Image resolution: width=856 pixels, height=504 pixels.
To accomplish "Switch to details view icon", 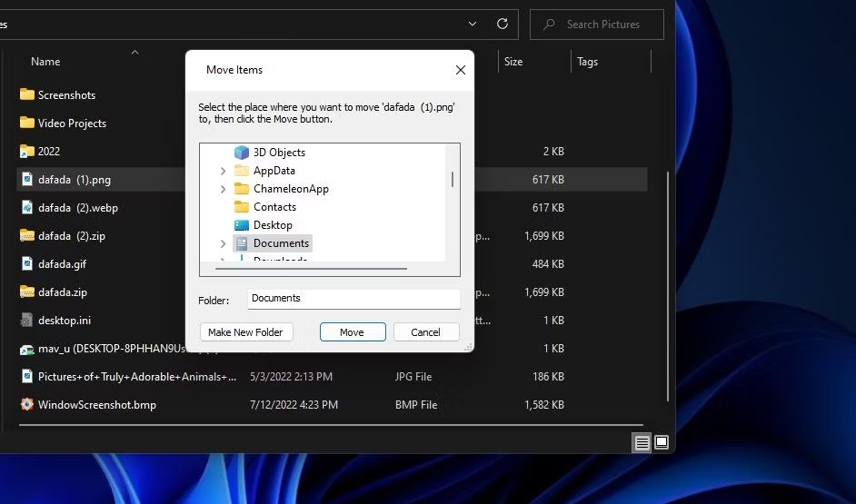I will click(642, 442).
